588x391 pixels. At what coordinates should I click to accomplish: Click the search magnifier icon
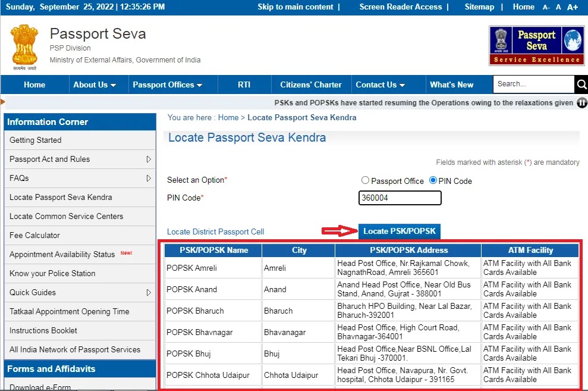pyautogui.click(x=581, y=85)
